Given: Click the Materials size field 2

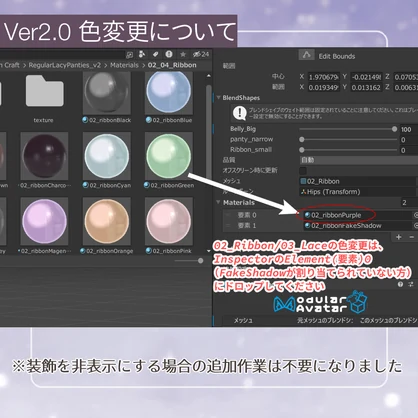Looking at the screenshot, I should 409,202.
